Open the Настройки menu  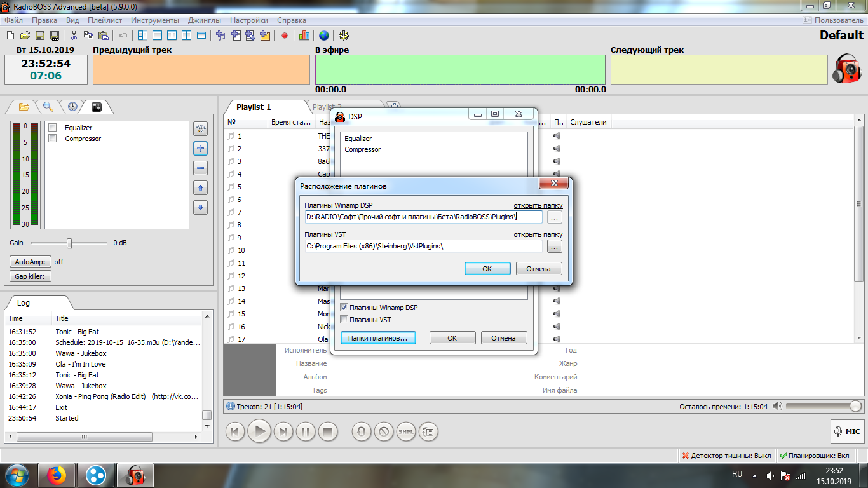[x=249, y=20]
